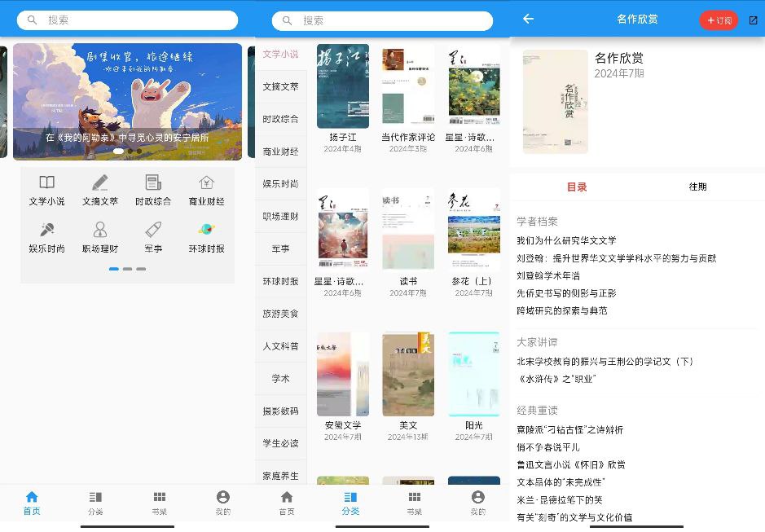This screenshot has width=765, height=532.
Task: Open the 我的 profile icon on home screen
Action: (x=223, y=503)
